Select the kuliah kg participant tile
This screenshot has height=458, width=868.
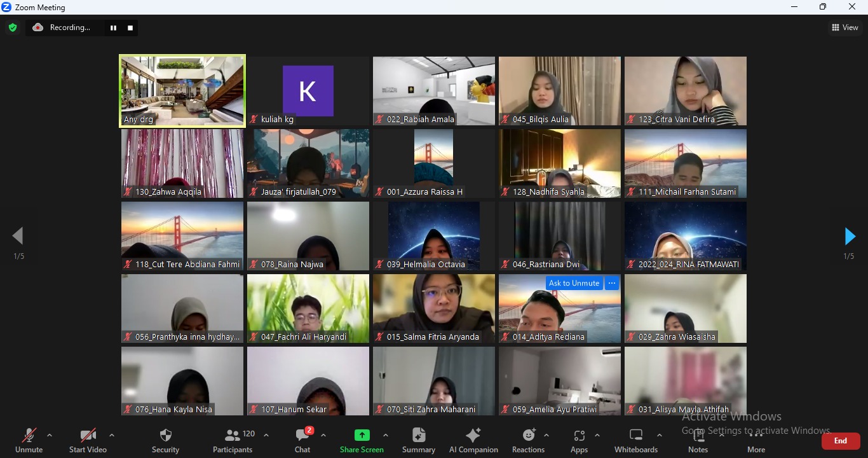click(x=308, y=91)
